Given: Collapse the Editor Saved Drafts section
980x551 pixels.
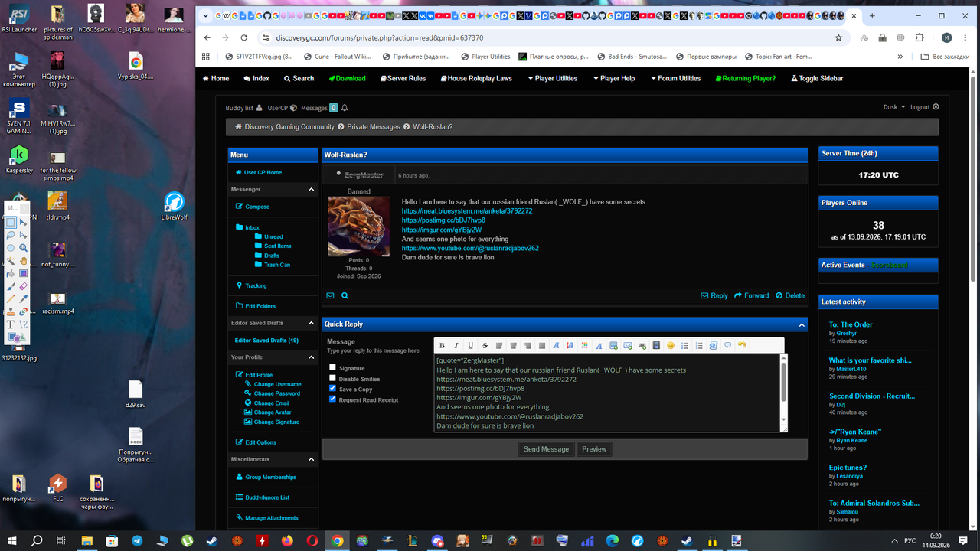Looking at the screenshot, I should pos(312,323).
